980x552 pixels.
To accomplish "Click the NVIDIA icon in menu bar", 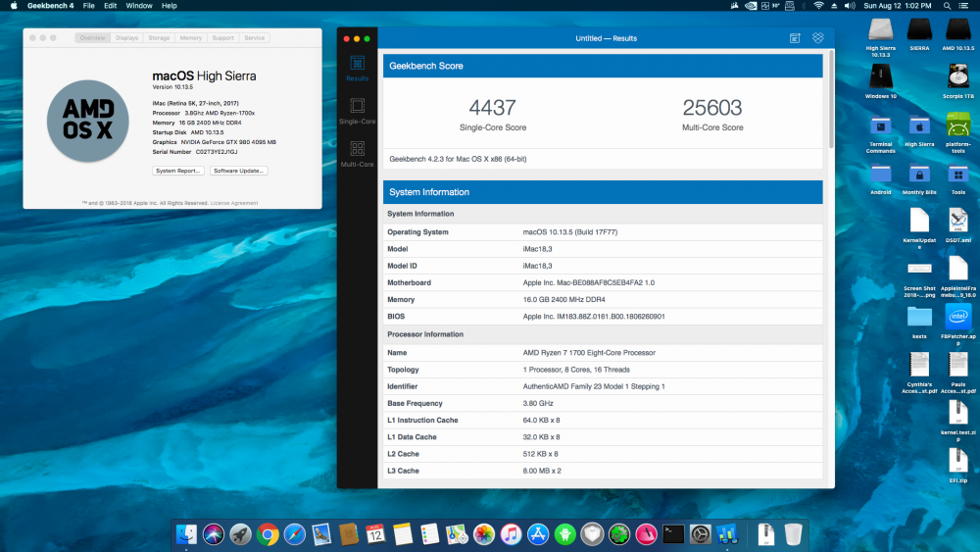I will pyautogui.click(x=751, y=6).
